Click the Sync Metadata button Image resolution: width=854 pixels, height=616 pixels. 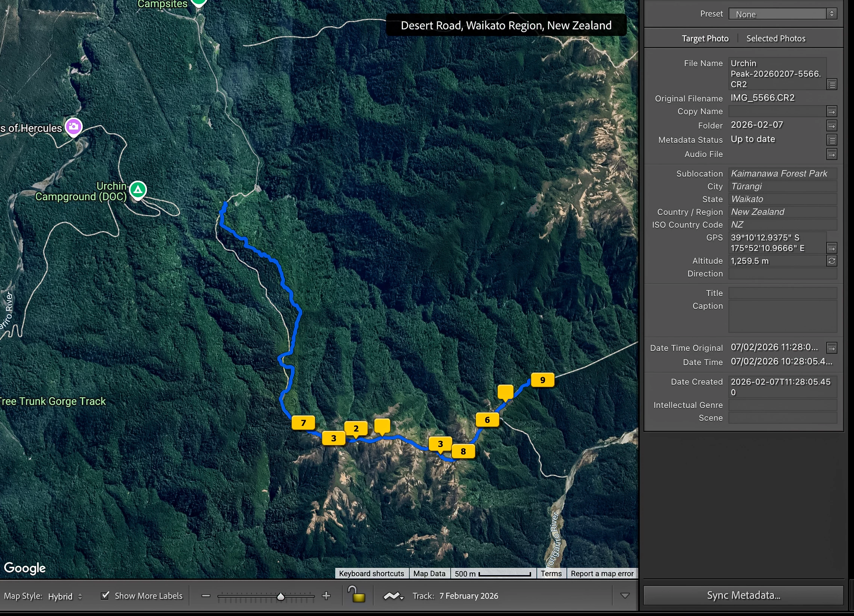point(743,595)
